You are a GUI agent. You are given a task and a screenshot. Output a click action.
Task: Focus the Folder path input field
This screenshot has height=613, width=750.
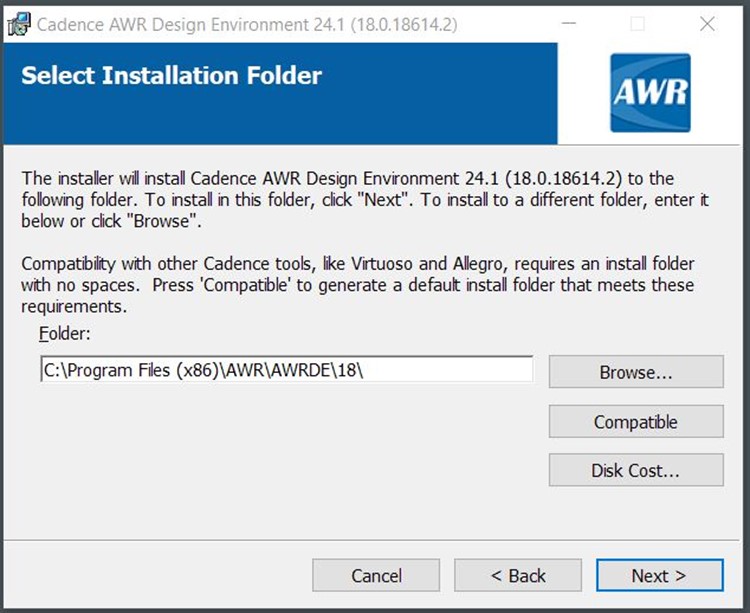point(287,369)
